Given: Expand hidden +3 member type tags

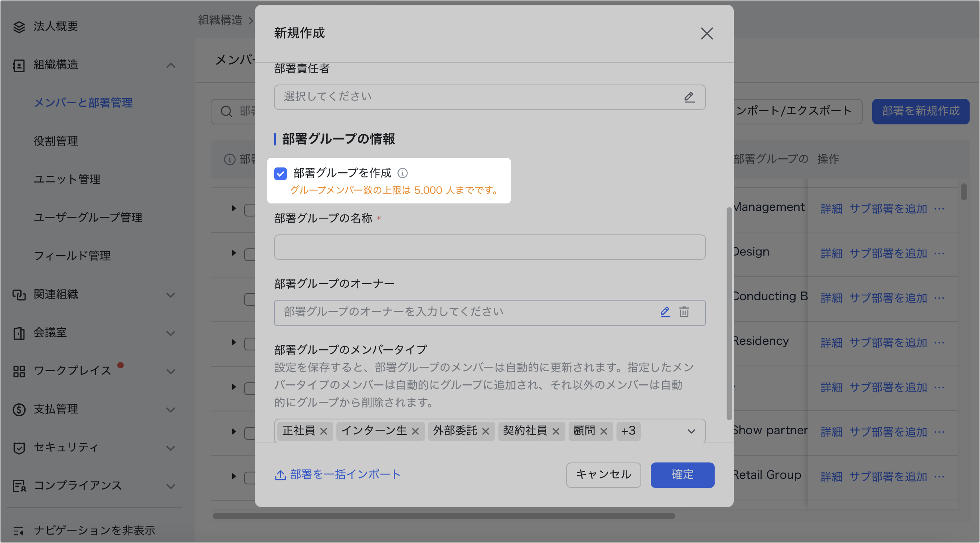Looking at the screenshot, I should (628, 431).
